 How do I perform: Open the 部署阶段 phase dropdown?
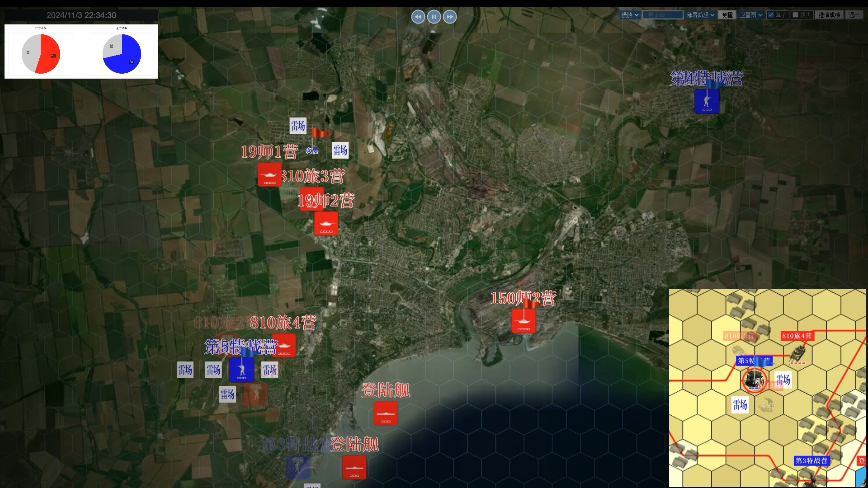[701, 15]
